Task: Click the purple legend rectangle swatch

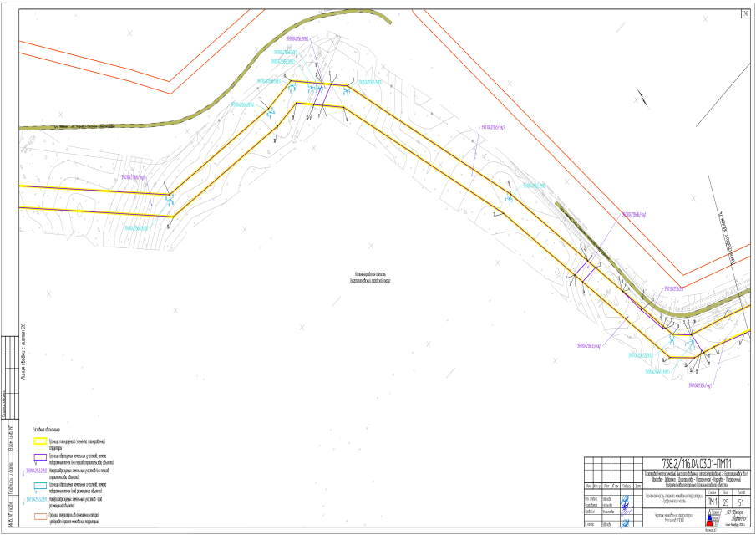Action: point(40,458)
